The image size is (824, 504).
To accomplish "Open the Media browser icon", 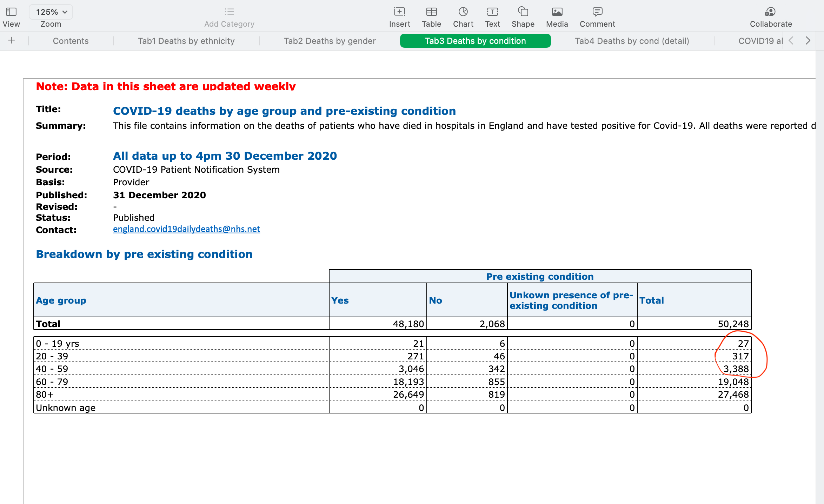I will pos(557,12).
